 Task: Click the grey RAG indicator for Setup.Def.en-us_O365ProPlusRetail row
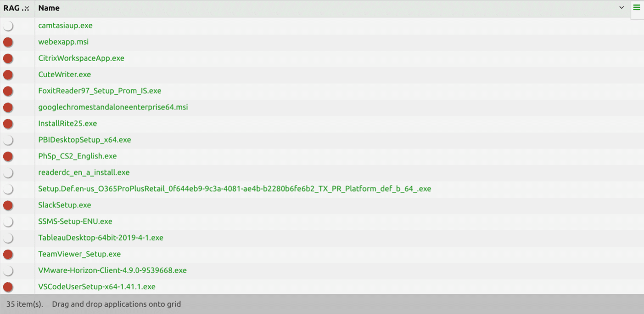(8, 189)
